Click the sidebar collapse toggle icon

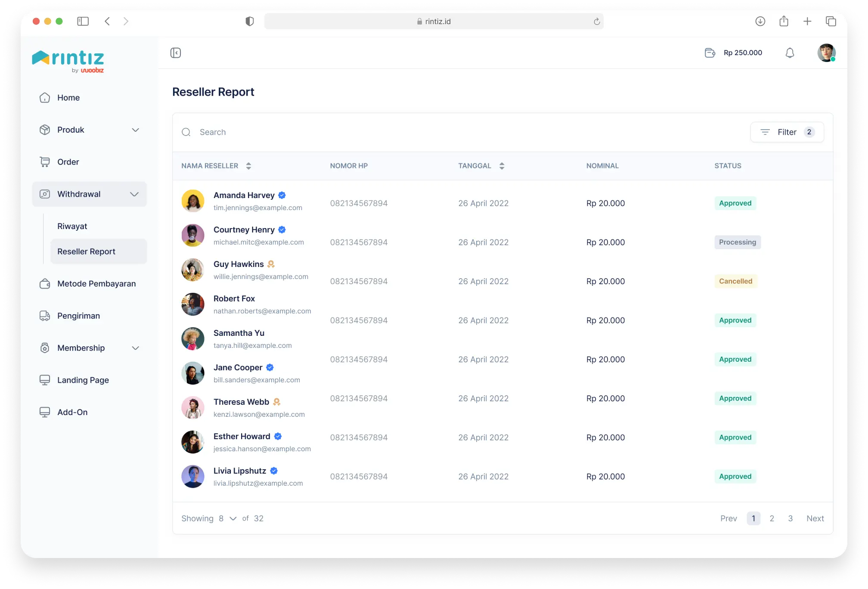click(x=175, y=53)
